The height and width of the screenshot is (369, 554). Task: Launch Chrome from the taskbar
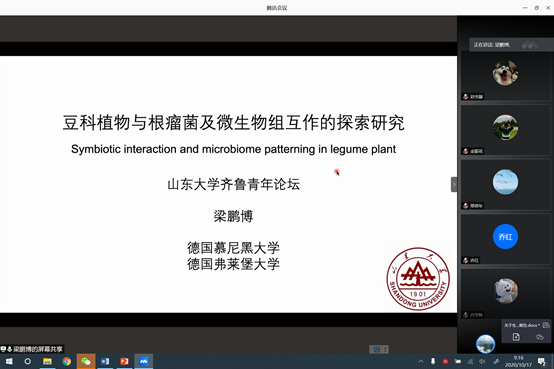click(66, 361)
